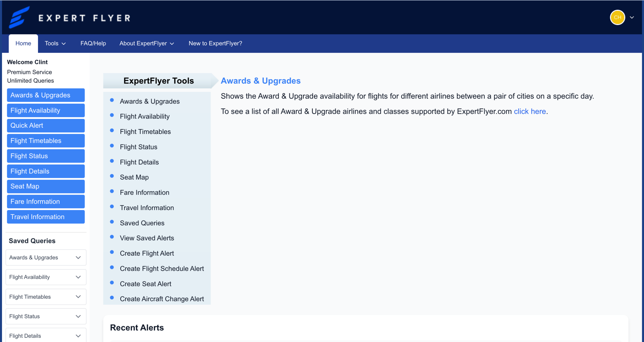Select Create Seat Alert in tools list
Image resolution: width=644 pixels, height=342 pixels.
pyautogui.click(x=145, y=284)
